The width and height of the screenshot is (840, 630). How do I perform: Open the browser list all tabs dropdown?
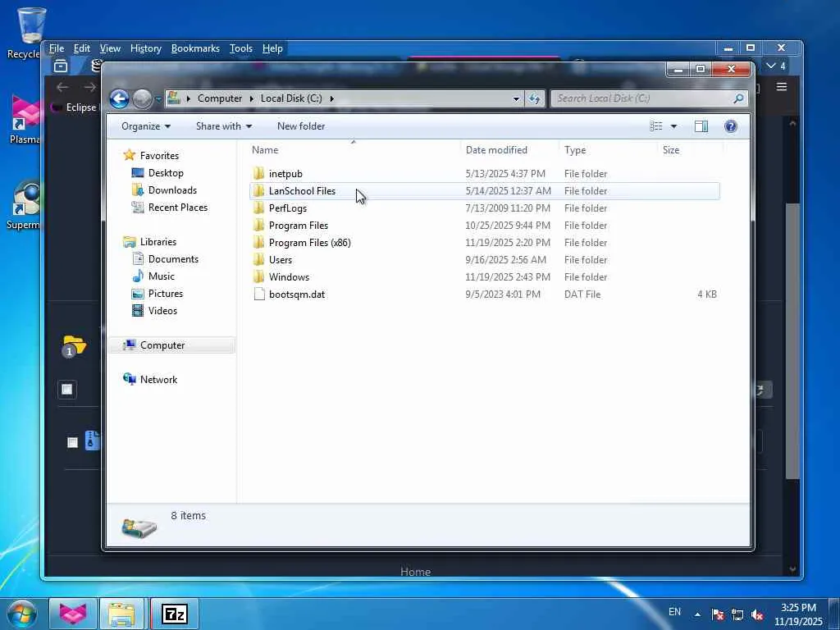(775, 66)
